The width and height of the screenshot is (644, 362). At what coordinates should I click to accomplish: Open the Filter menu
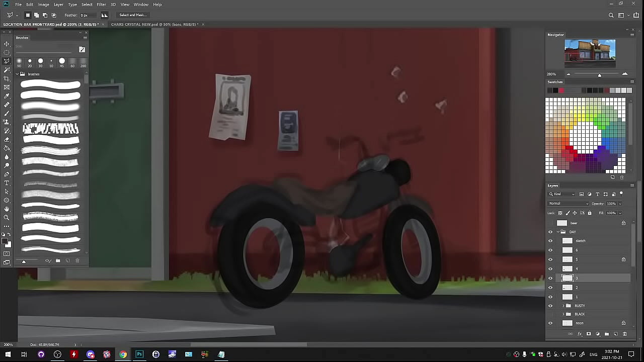[101, 5]
